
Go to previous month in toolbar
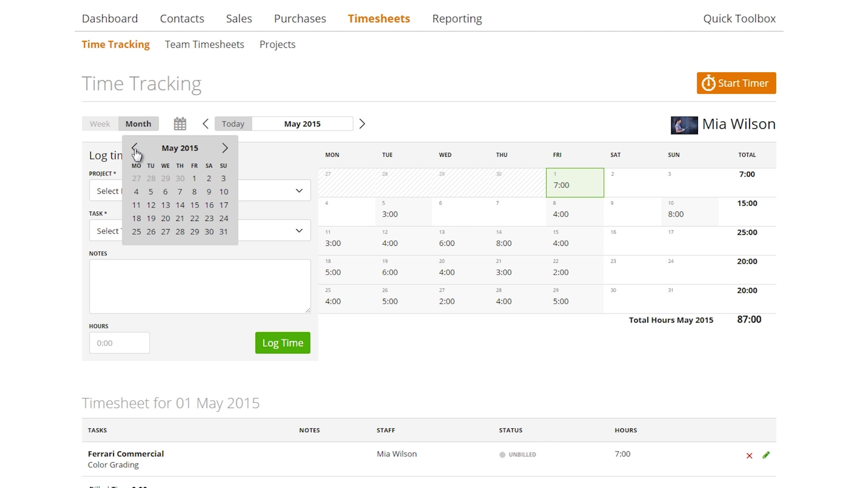[205, 124]
